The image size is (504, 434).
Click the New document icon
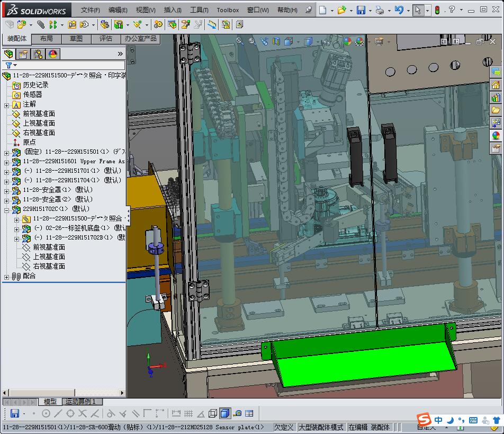point(322,10)
